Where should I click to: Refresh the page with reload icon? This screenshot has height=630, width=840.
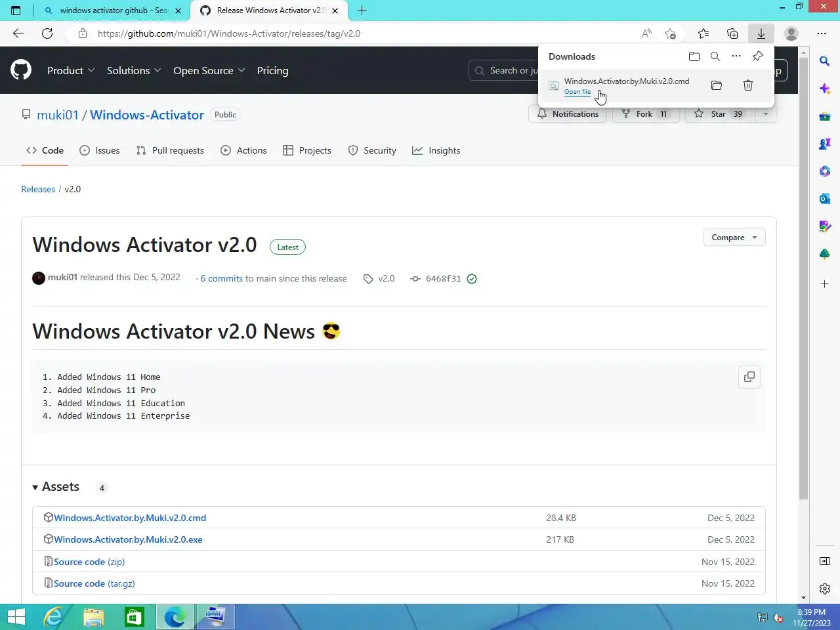tap(47, 33)
